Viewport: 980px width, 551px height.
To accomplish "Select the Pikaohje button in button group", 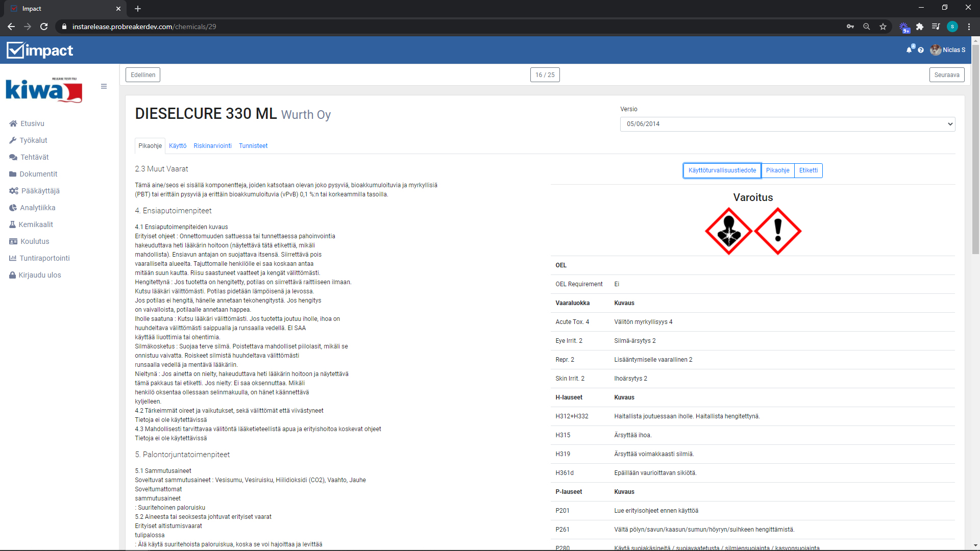I will 777,170.
